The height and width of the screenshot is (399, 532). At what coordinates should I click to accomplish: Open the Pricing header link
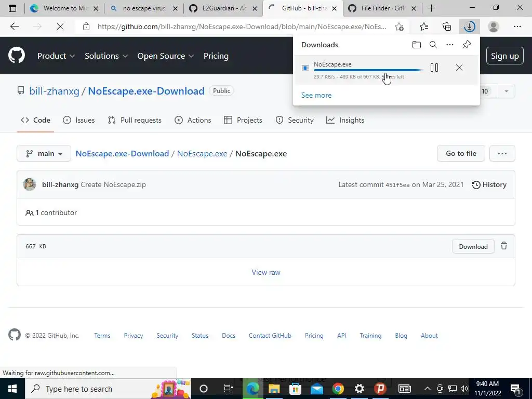216,56
